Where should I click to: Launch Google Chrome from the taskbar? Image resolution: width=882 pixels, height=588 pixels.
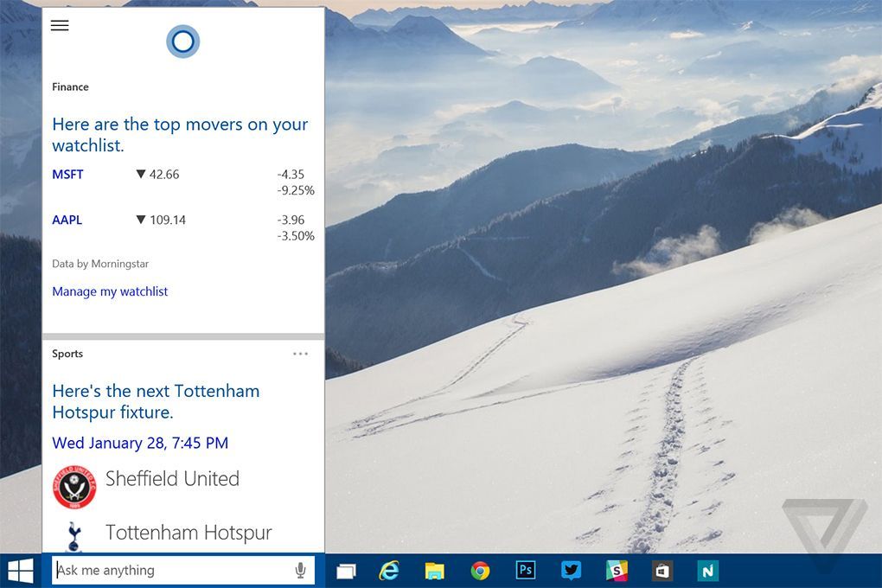click(x=480, y=571)
